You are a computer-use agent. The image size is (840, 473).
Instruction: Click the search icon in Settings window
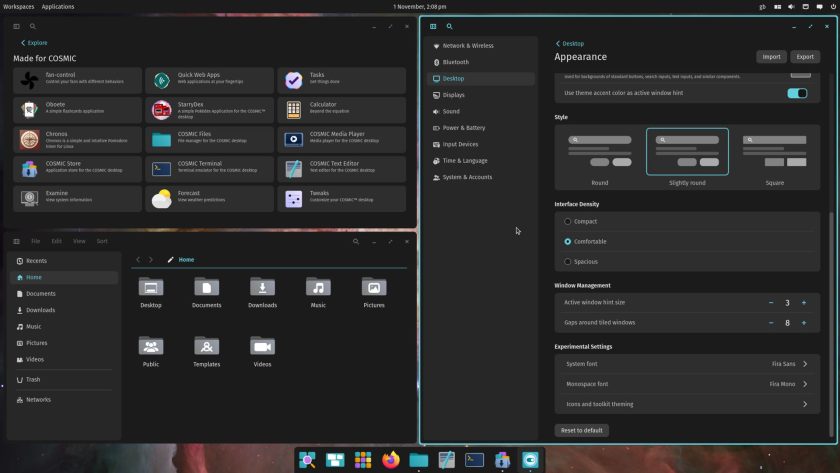pos(449,26)
